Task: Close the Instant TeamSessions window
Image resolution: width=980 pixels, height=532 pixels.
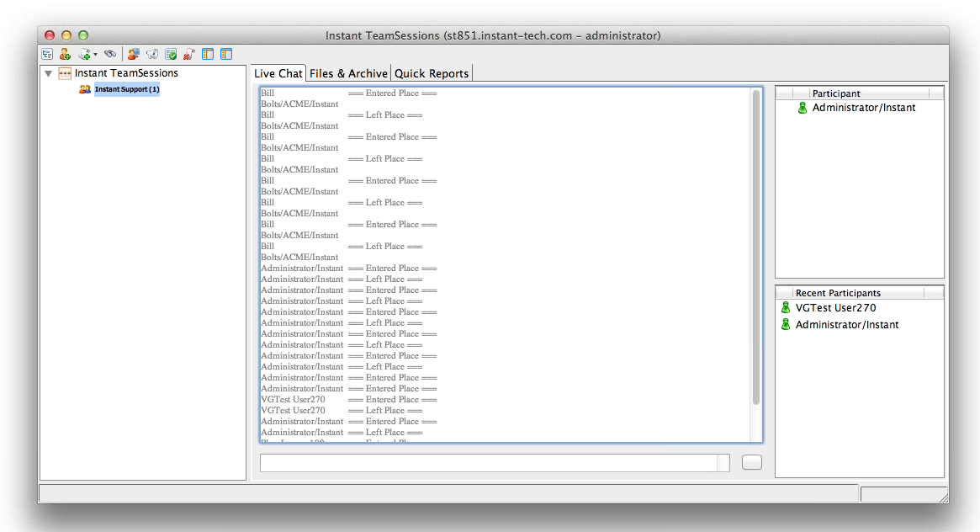Action: [x=50, y=35]
